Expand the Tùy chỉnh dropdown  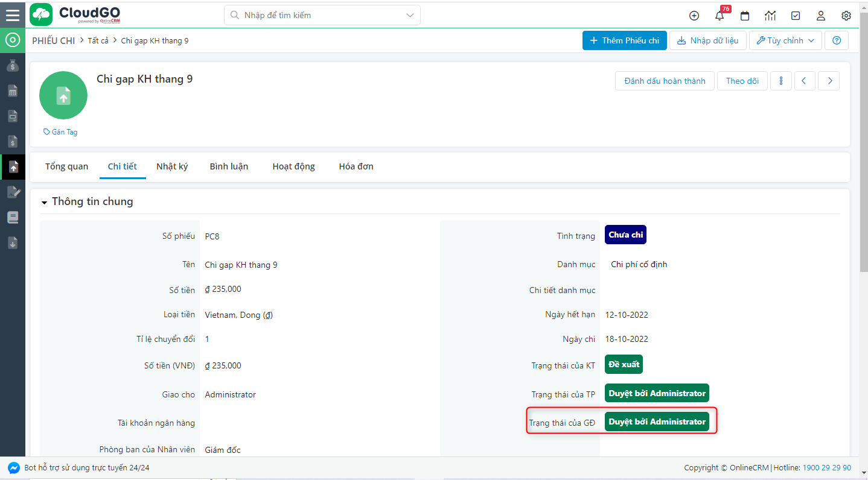click(785, 40)
